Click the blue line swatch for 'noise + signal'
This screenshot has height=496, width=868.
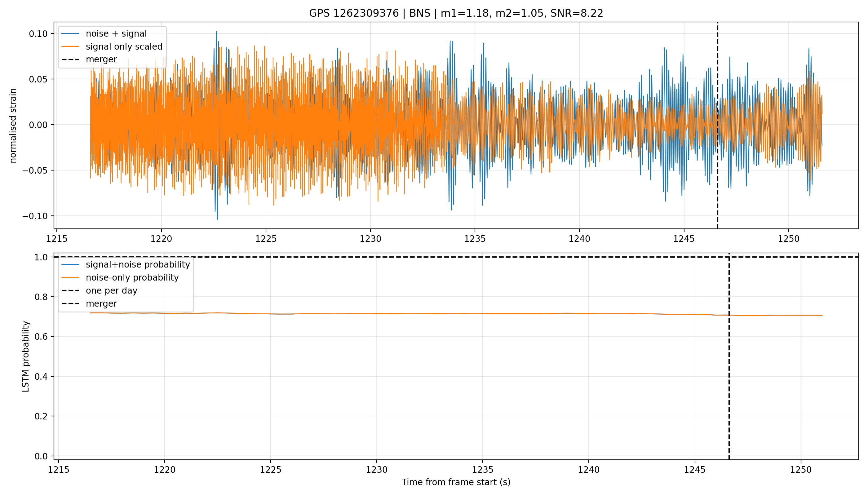(70, 34)
